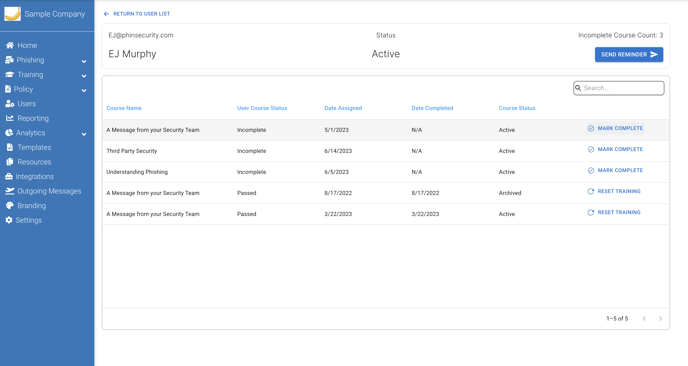This screenshot has width=688, height=366.
Task: Click the Settings gear icon
Action: tap(9, 220)
